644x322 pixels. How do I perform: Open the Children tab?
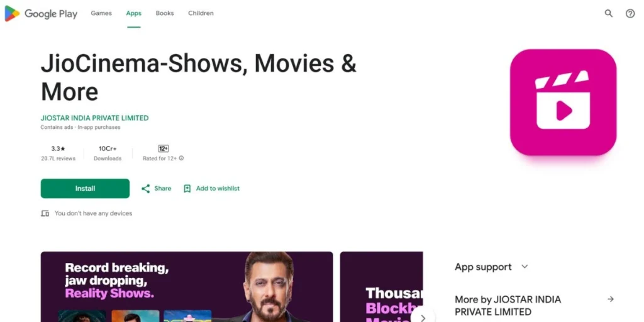[x=201, y=13]
